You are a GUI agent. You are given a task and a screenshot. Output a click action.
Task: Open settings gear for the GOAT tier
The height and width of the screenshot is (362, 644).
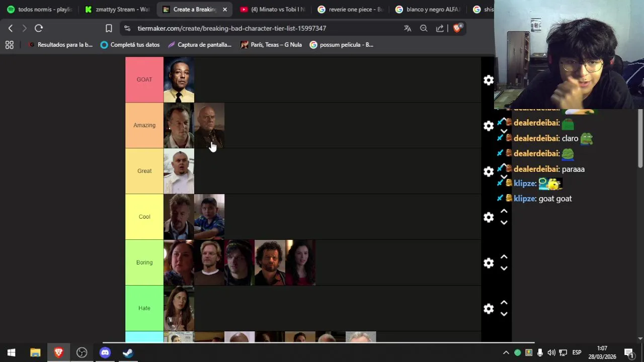click(x=489, y=80)
